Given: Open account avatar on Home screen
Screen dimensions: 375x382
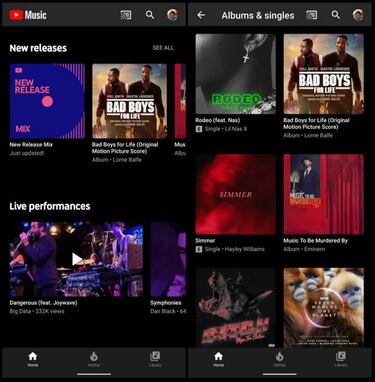Looking at the screenshot, I should point(172,15).
